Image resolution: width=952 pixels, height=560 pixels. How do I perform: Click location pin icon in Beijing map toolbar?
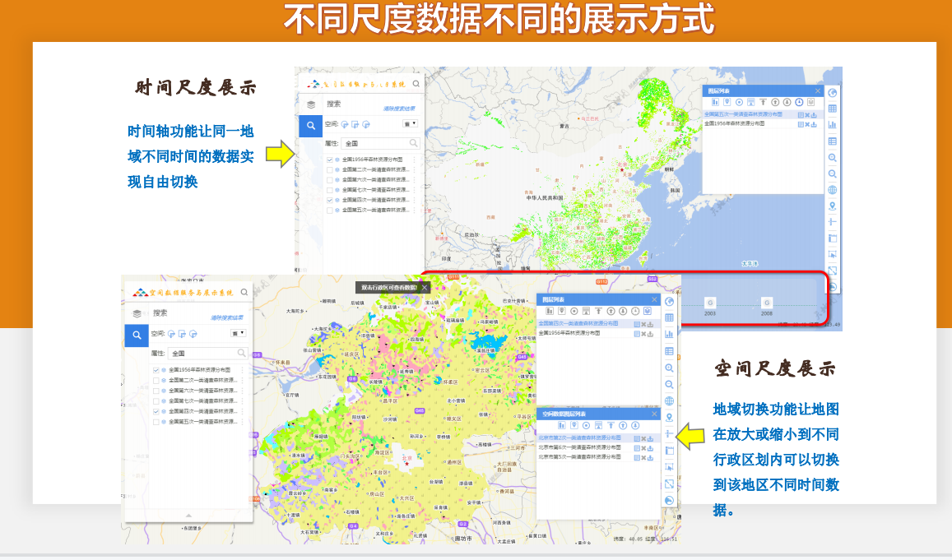point(669,418)
